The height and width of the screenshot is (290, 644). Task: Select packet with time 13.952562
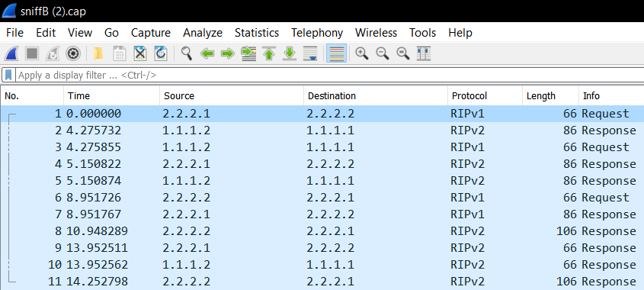pyautogui.click(x=322, y=265)
